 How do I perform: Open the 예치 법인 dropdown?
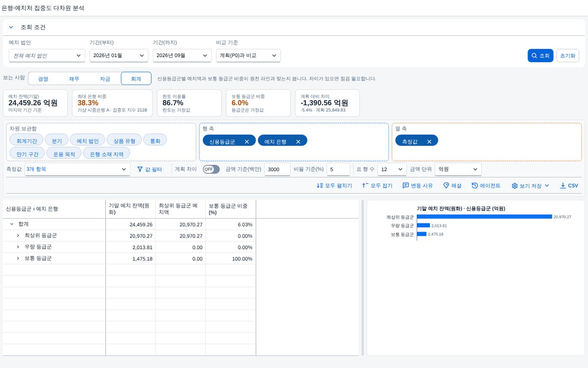(47, 56)
